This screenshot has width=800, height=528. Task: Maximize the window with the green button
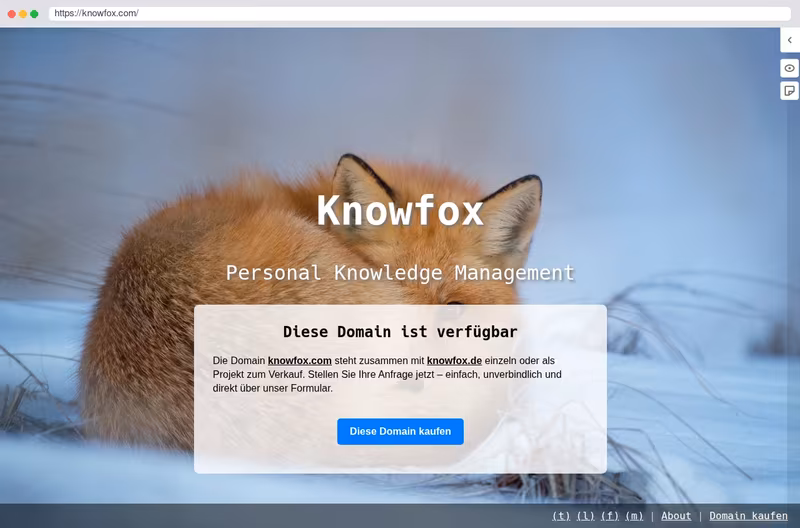[x=34, y=14]
